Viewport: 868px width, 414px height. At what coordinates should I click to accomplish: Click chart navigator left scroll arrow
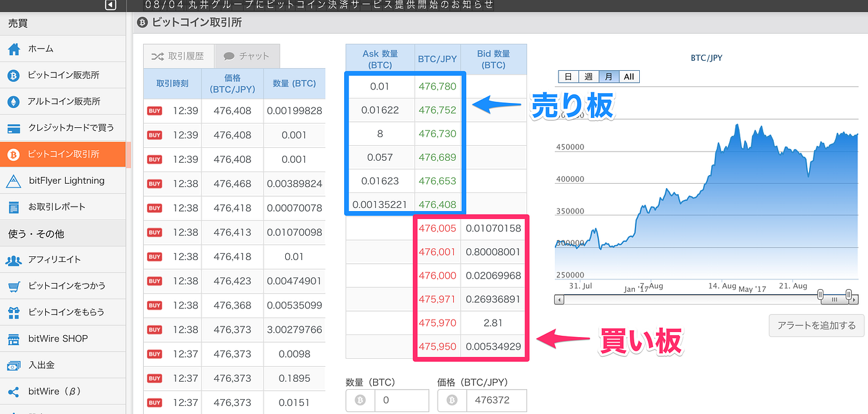[559, 300]
